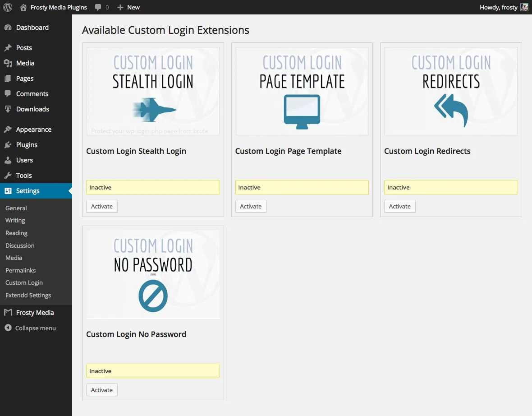Open the Frosty Media sidebar item
Screen dimensions: 532x416
pyautogui.click(x=35, y=312)
